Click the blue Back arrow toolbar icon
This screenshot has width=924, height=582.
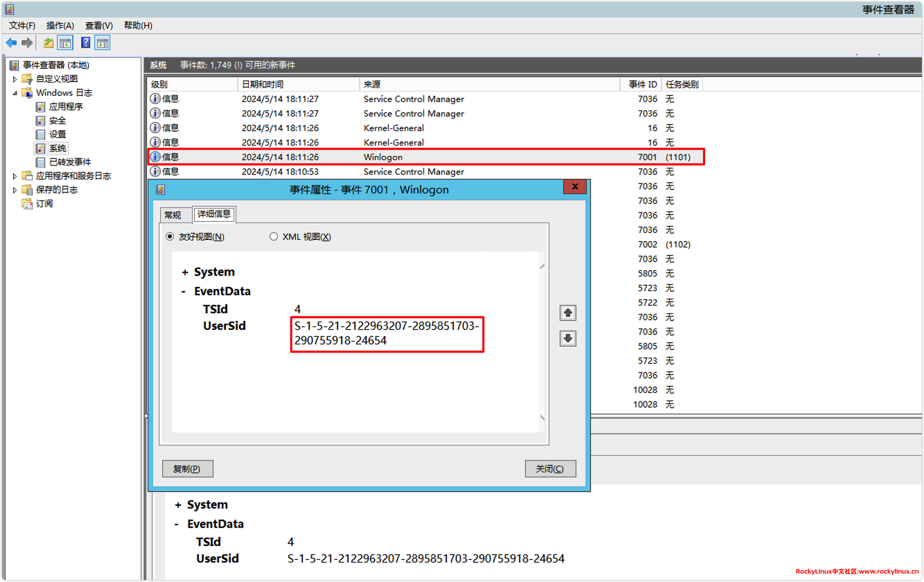point(11,43)
